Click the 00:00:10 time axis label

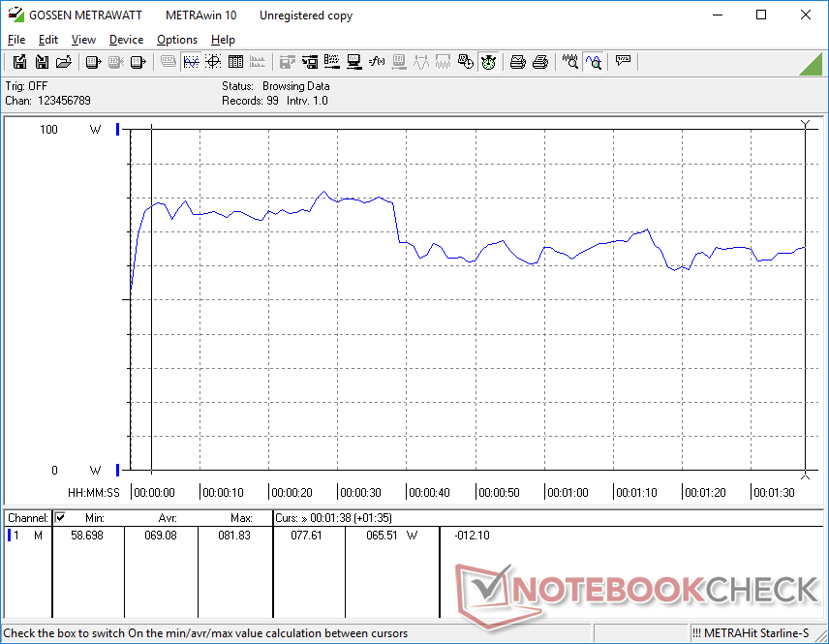[x=223, y=492]
